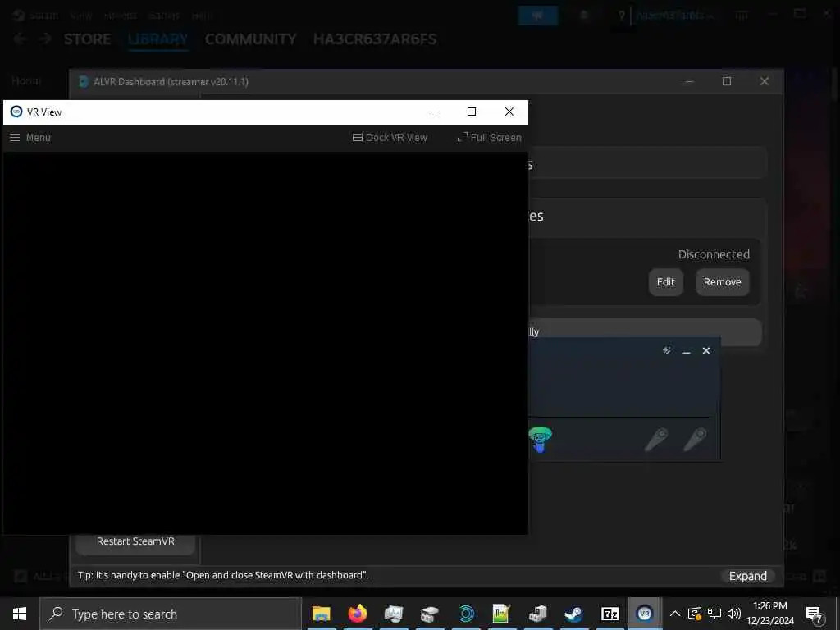Close the VR View window
The height and width of the screenshot is (630, 840).
[509, 112]
